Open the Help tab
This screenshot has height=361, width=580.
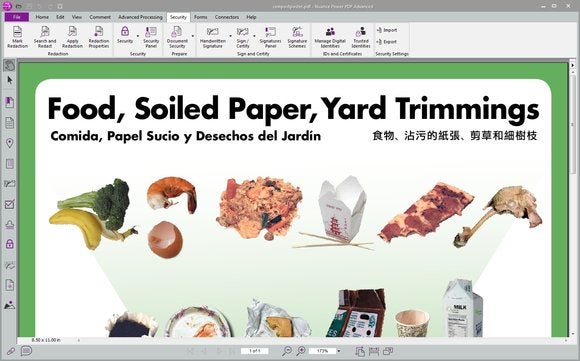click(x=251, y=17)
